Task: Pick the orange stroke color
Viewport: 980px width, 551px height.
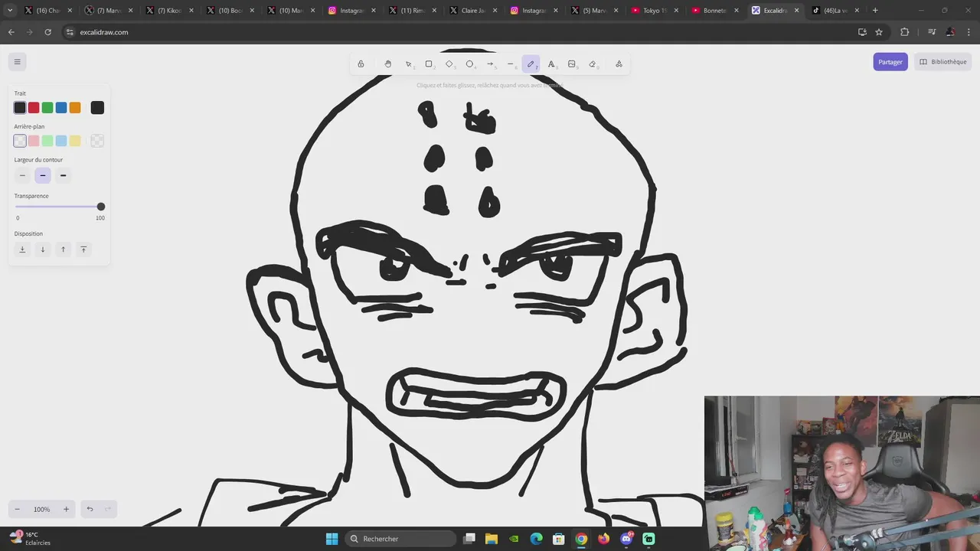Action: pyautogui.click(x=75, y=108)
